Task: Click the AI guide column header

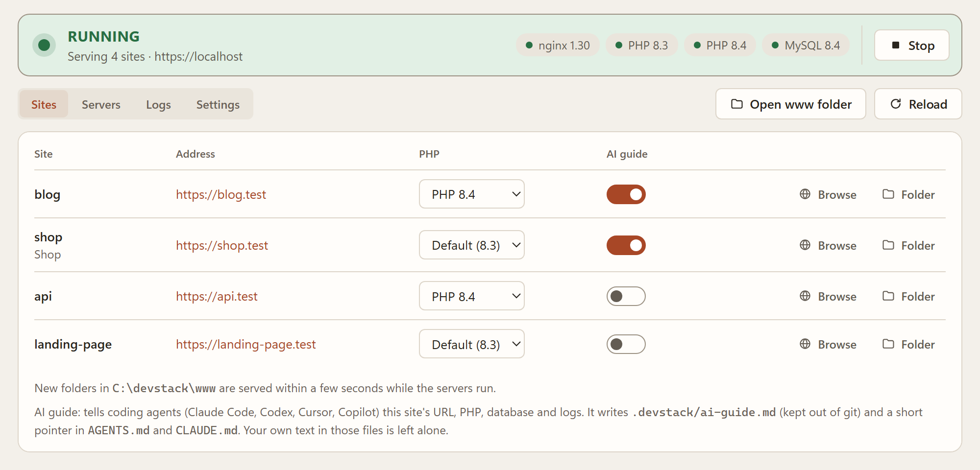Action: click(x=627, y=154)
